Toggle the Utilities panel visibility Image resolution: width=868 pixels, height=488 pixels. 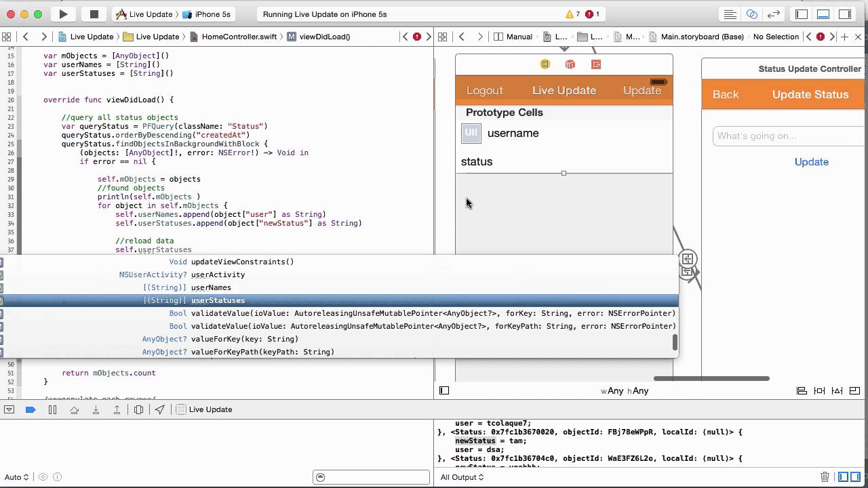point(845,14)
